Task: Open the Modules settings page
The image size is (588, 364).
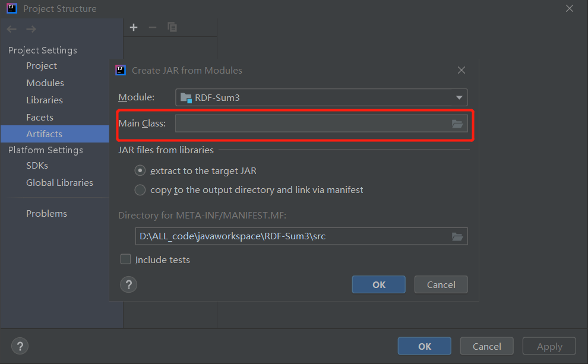Action: pos(45,83)
